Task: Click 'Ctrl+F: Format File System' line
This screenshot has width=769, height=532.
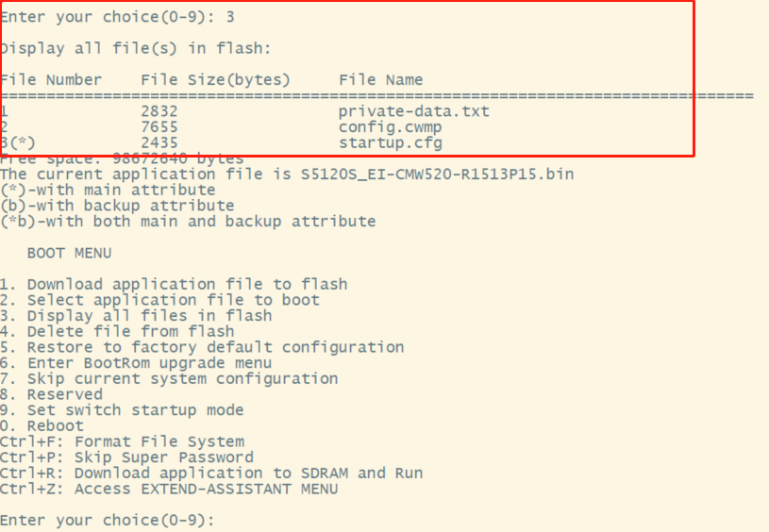Action: 122,441
